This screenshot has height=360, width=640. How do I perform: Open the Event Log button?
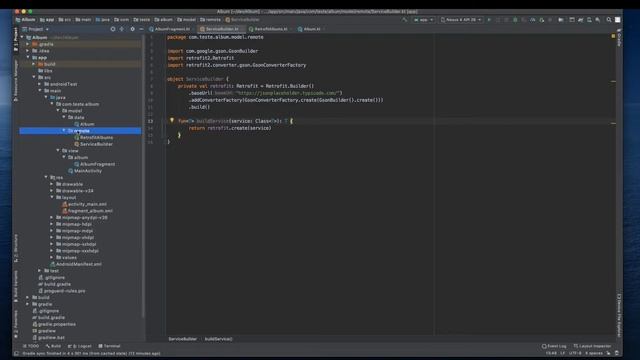[x=554, y=346]
